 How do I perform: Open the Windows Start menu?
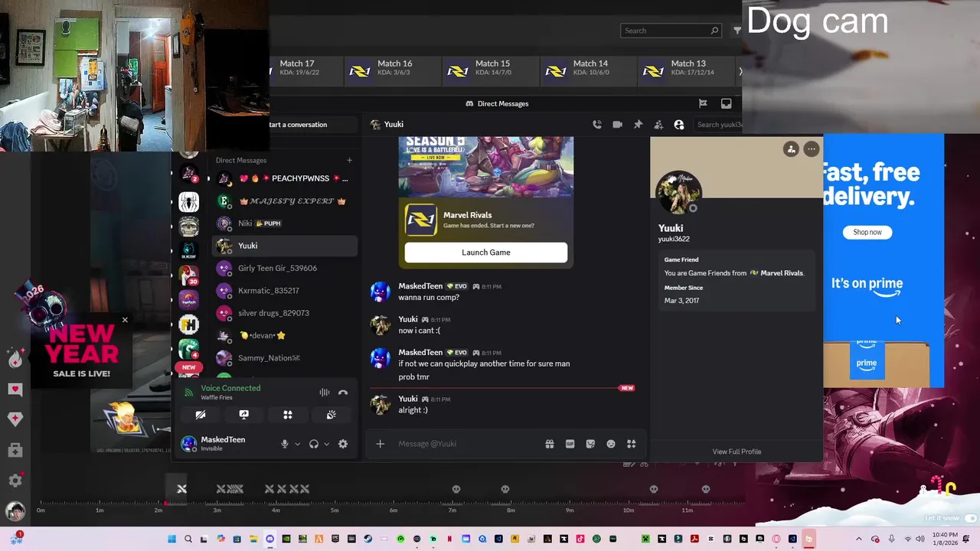pos(172,539)
